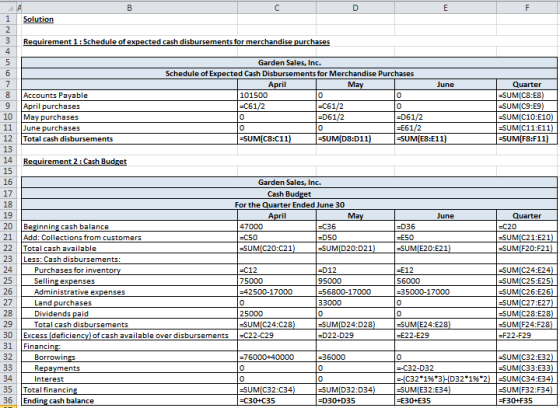The width and height of the screenshot is (560, 408).
Task: Select the =56800-17000 cell
Action: click(x=355, y=292)
